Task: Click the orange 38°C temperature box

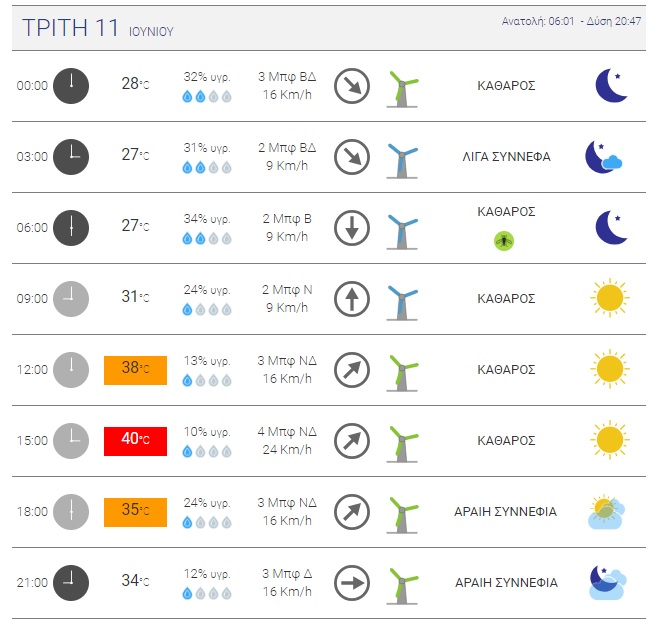Action: [x=135, y=370]
